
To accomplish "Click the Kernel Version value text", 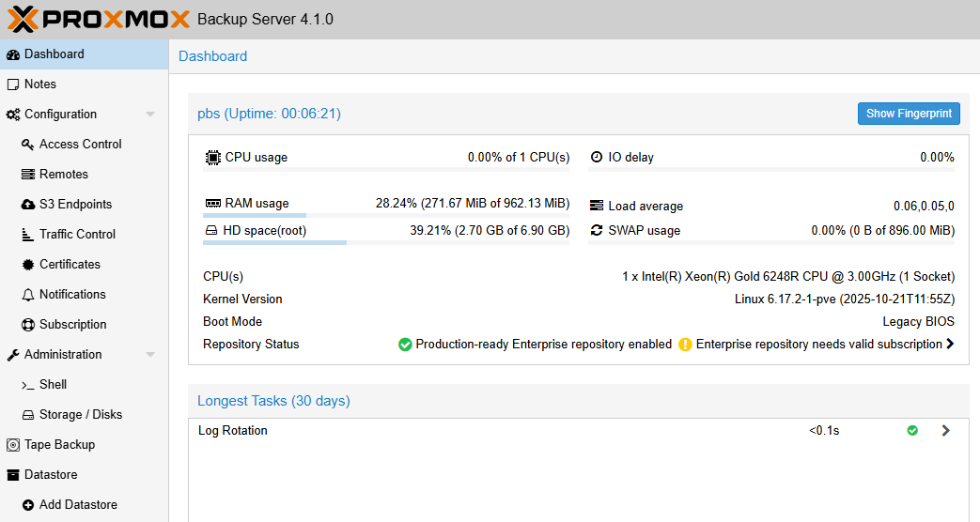I will (x=845, y=299).
